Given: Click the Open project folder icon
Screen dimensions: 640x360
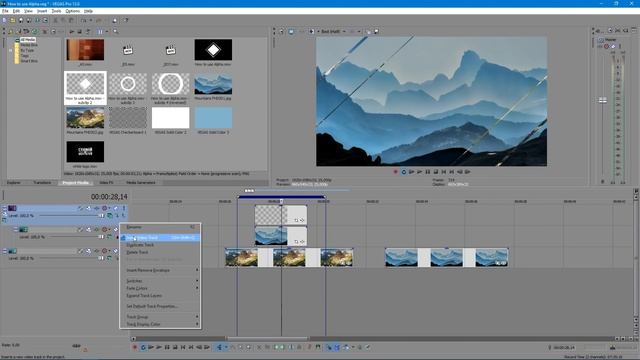Looking at the screenshot, I should (x=13, y=20).
